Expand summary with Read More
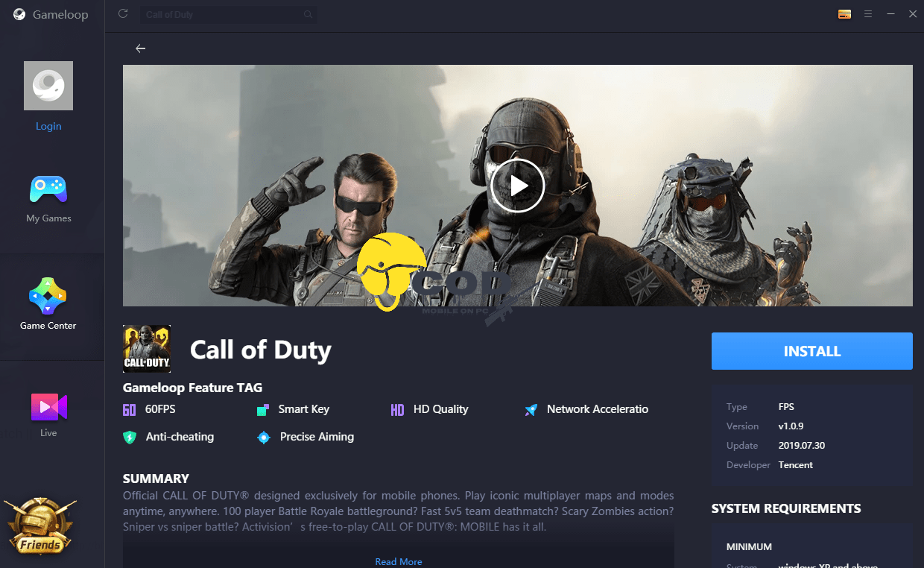This screenshot has height=568, width=924. pos(399,561)
